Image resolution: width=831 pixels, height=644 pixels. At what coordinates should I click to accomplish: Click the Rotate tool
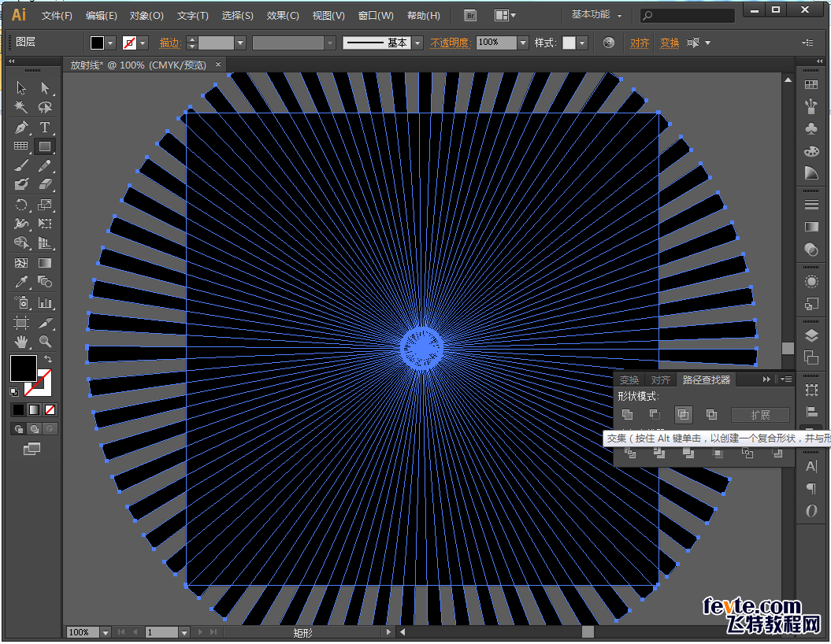point(21,205)
